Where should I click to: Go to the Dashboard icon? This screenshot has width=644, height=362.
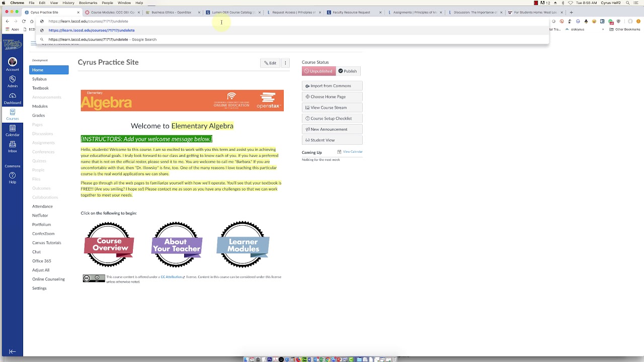pyautogui.click(x=12, y=99)
